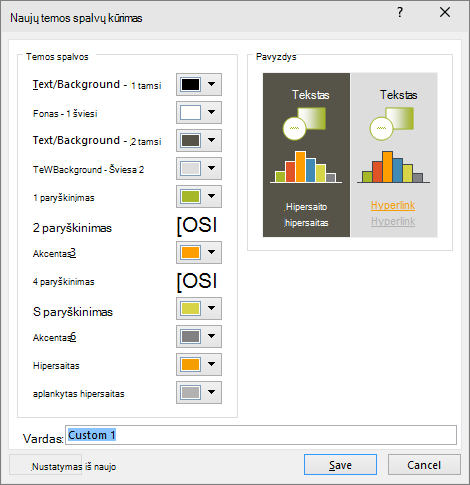Click the light gray Šviesa 2 swatch
This screenshot has width=470, height=485.
[x=190, y=169]
